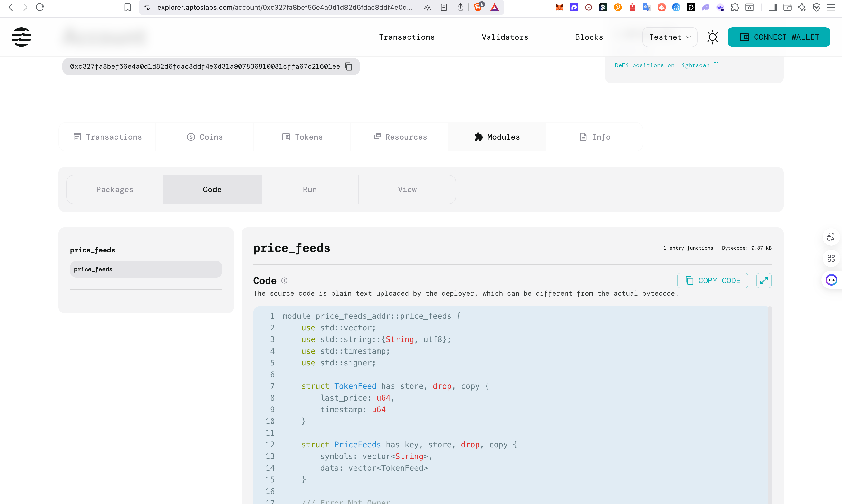Click the code panel vertical scrollbar
This screenshot has width=842, height=504.
pyautogui.click(x=770, y=405)
